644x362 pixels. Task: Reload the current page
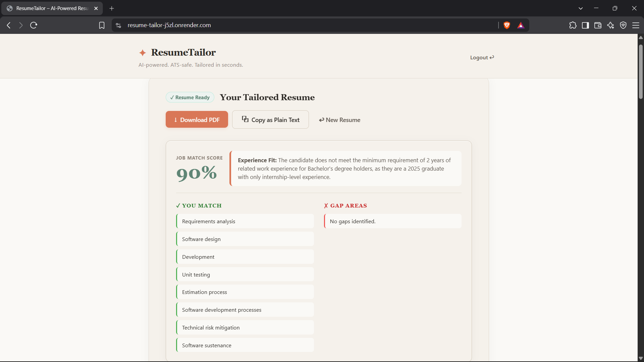click(x=34, y=25)
